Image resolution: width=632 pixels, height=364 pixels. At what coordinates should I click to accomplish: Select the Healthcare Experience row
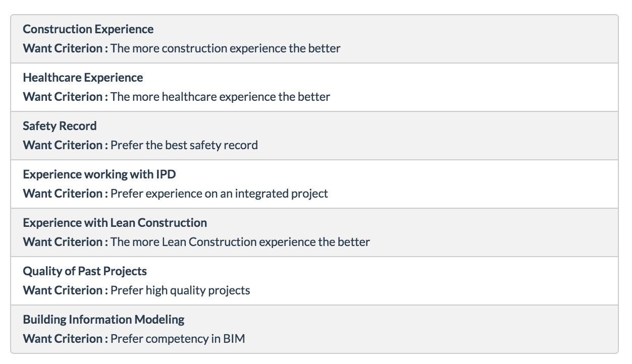tap(314, 87)
